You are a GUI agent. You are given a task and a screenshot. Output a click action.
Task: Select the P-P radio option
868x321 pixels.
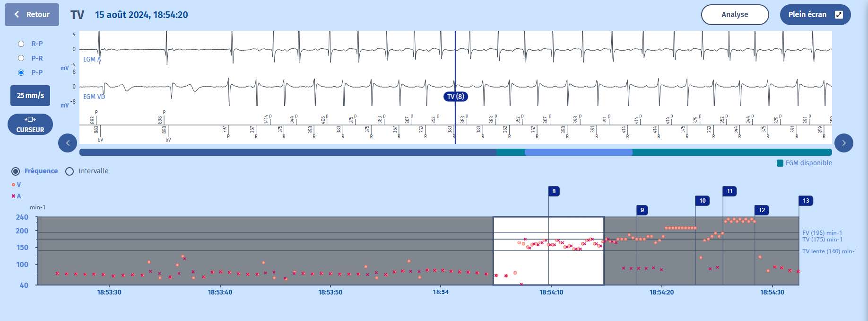(21, 72)
